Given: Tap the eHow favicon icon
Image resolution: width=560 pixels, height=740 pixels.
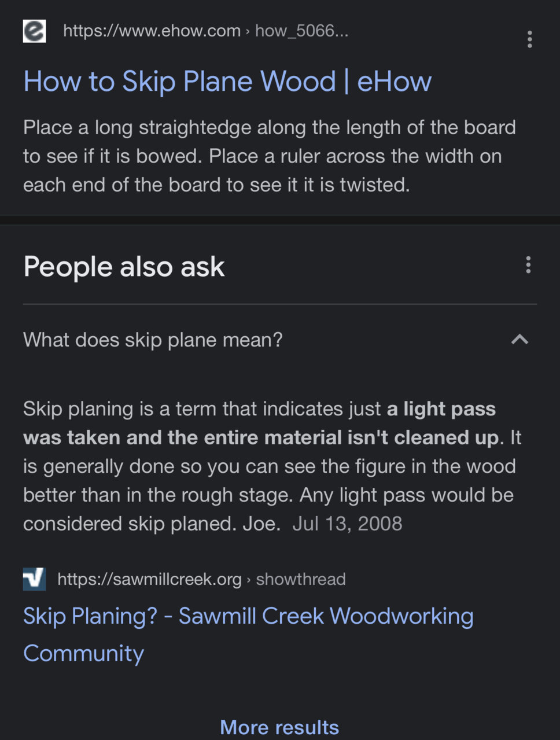Looking at the screenshot, I should point(34,31).
